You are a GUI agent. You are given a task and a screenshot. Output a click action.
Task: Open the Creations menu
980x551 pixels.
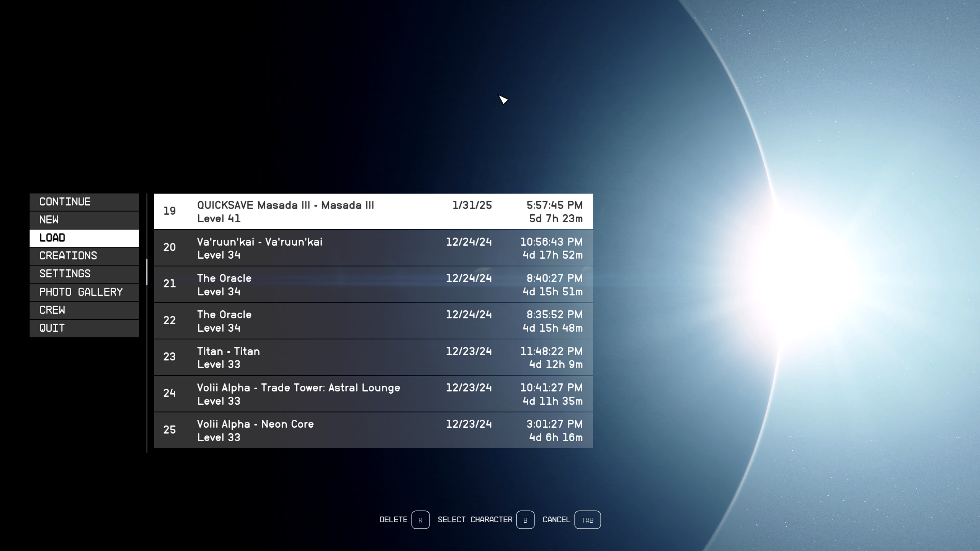click(x=84, y=256)
